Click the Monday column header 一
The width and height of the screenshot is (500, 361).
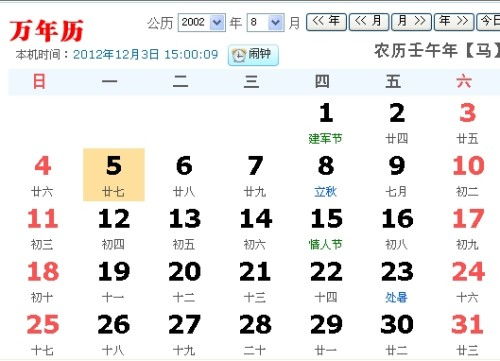pyautogui.click(x=110, y=82)
